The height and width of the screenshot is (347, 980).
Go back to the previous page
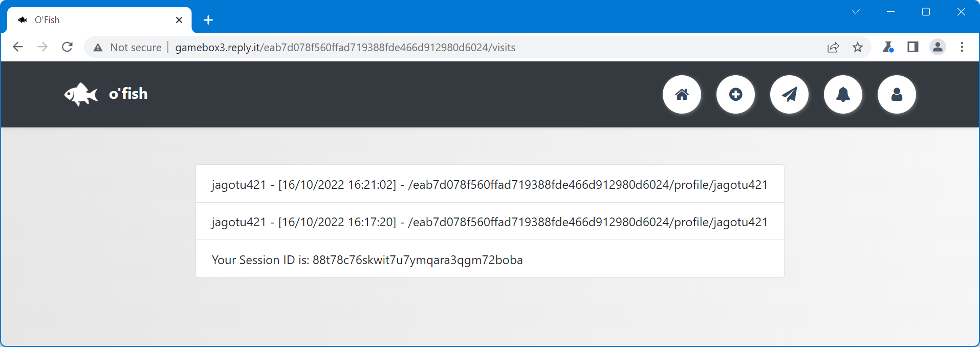(18, 47)
